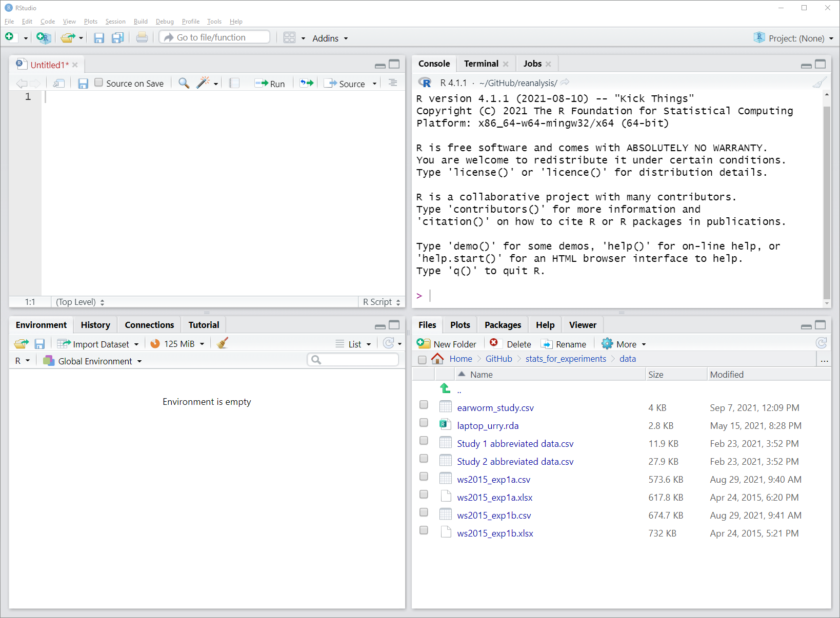Screen dimensions: 840x618
Task: Check the box for ws2015_exp1a.xlsx
Action: pos(424,495)
